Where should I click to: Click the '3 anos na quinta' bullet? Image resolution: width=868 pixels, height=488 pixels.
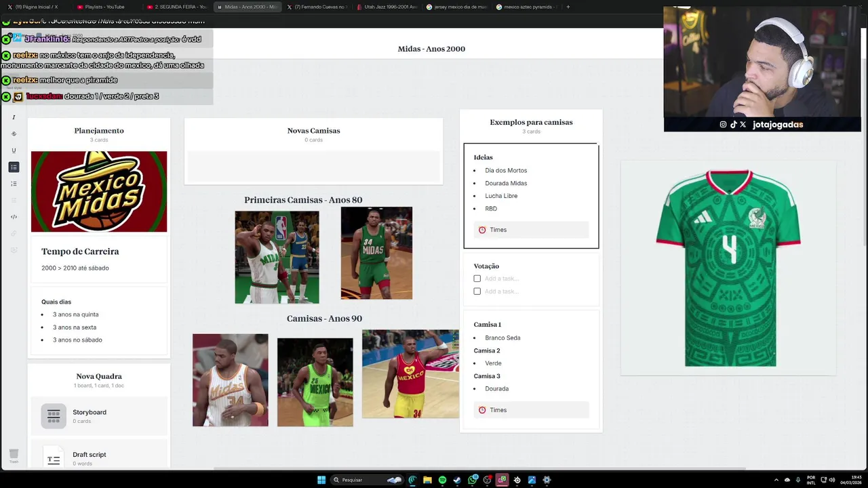[75, 314]
